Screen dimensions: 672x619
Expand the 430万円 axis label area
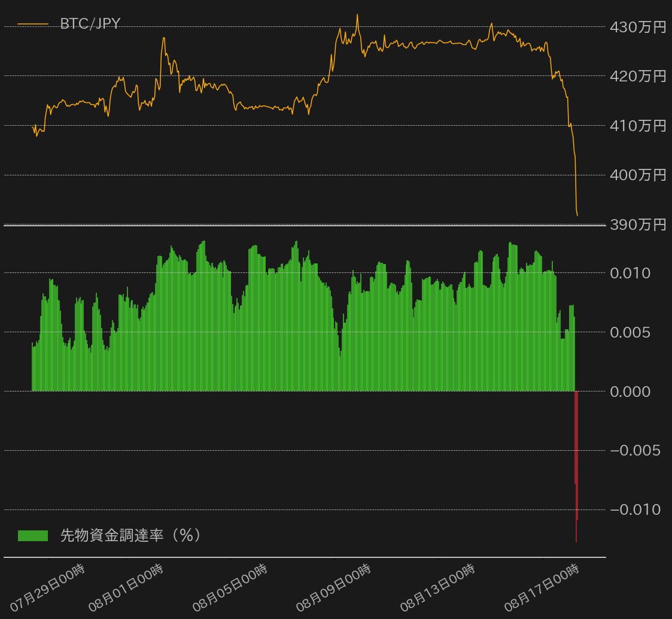coord(637,26)
